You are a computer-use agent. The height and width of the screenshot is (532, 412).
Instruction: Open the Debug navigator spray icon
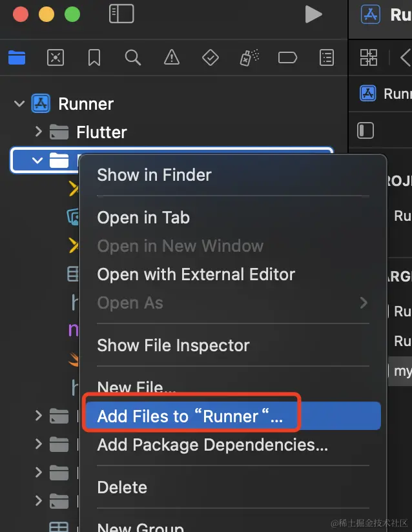point(249,58)
